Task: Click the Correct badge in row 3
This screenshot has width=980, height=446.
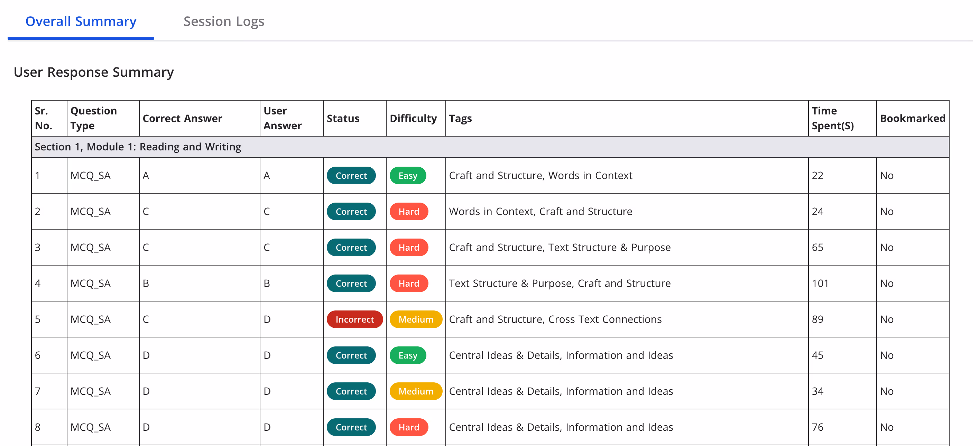Action: [351, 248]
